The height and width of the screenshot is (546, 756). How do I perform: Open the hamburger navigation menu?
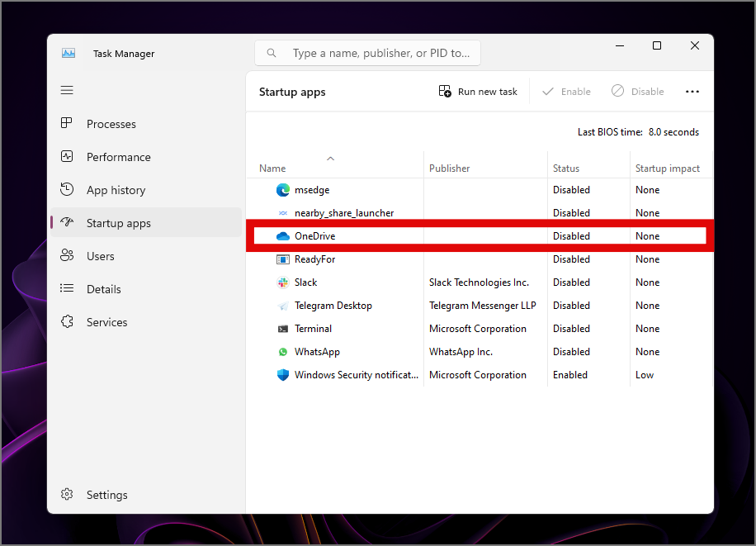pos(67,90)
